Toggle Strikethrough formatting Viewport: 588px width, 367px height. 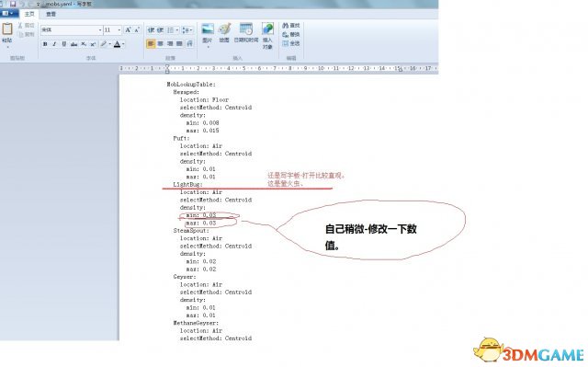(73, 44)
